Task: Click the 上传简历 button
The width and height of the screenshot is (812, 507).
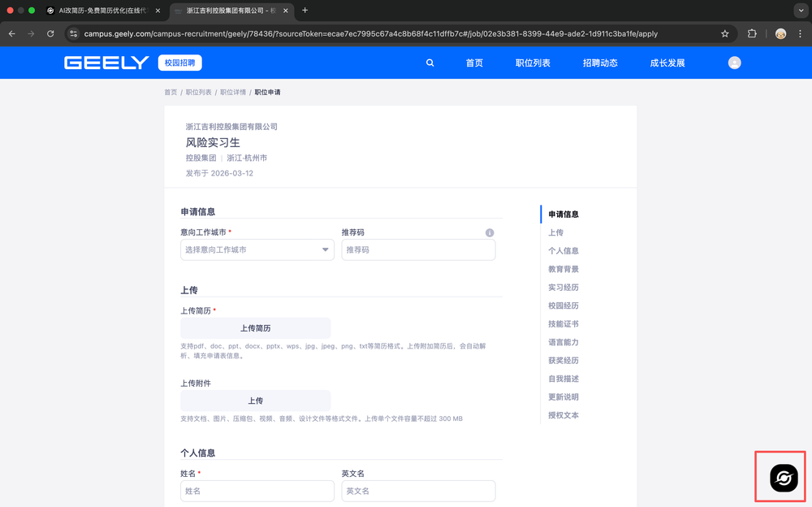Action: [x=255, y=328]
